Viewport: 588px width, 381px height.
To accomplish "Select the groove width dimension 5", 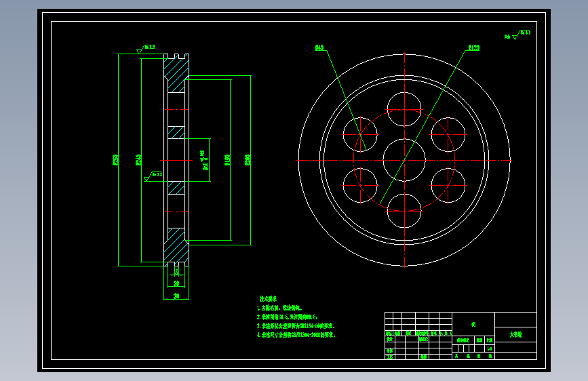I will click(176, 272).
